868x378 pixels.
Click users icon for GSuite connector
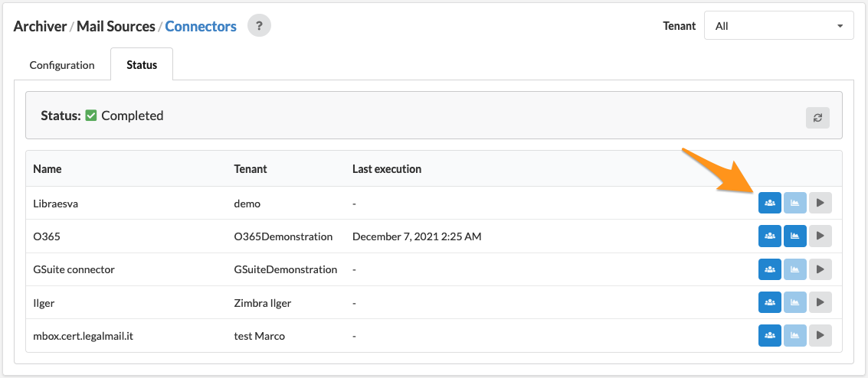pyautogui.click(x=769, y=269)
